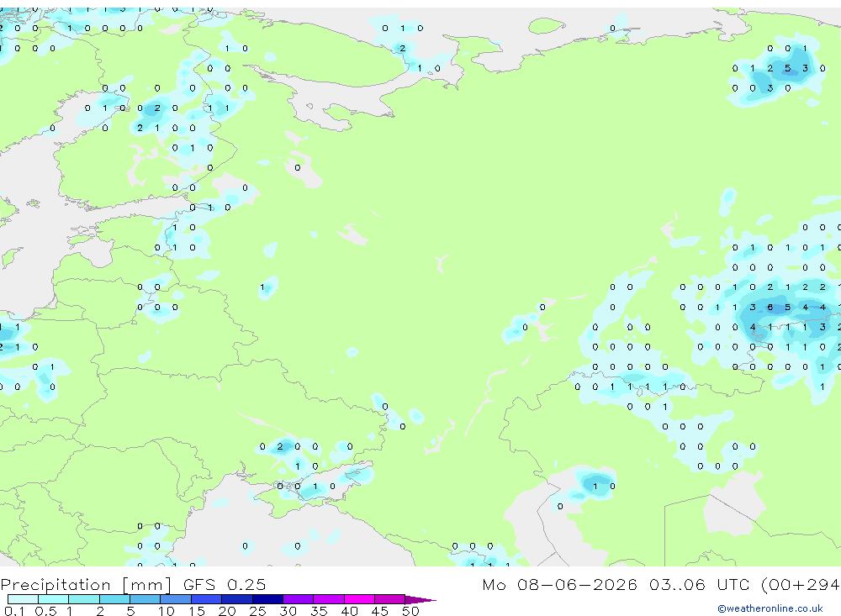Click the precipitation value '6' on the map
The image size is (841, 616).
tap(770, 308)
